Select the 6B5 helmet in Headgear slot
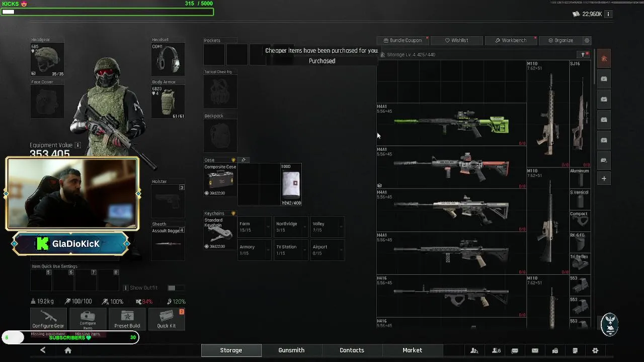 [x=47, y=60]
